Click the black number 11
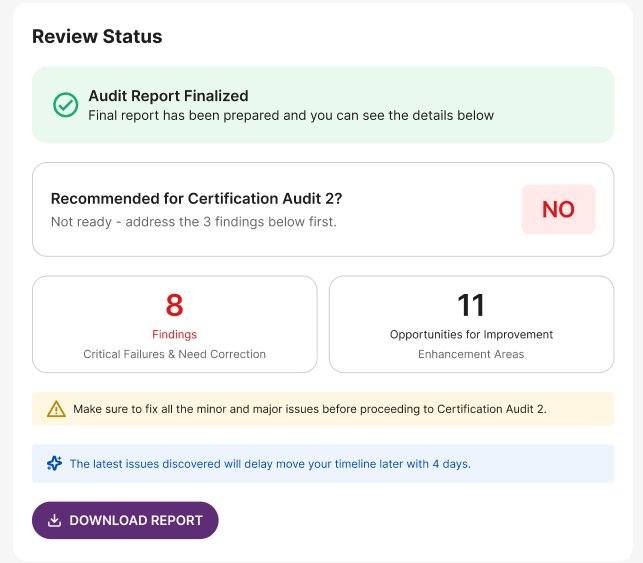643x563 pixels. click(471, 305)
